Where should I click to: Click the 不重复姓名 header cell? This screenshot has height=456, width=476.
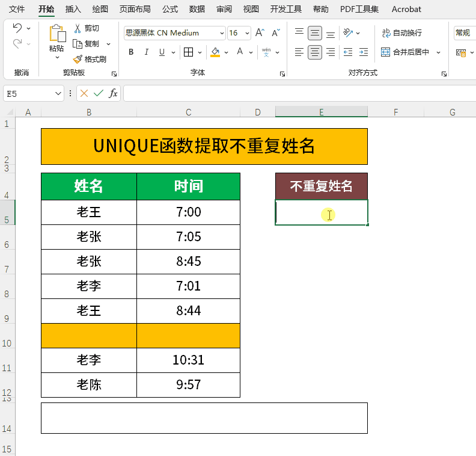322,186
